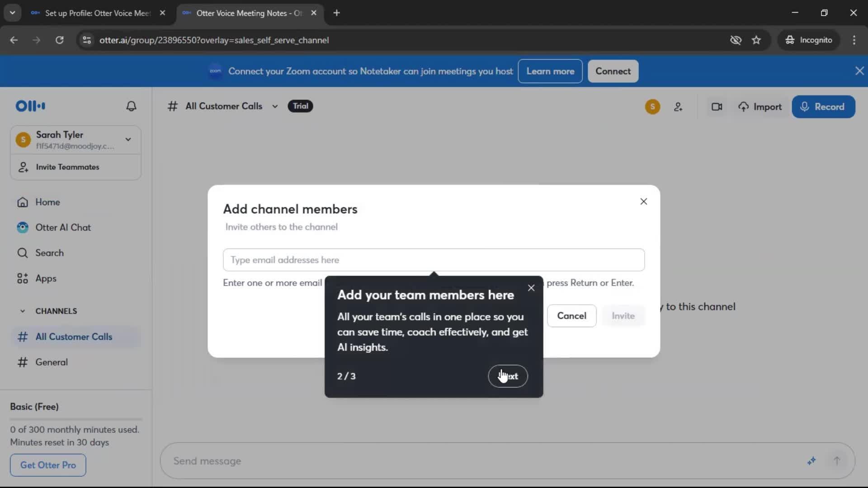Open the tab search dropdown
The height and width of the screenshot is (488, 868).
coord(13,13)
